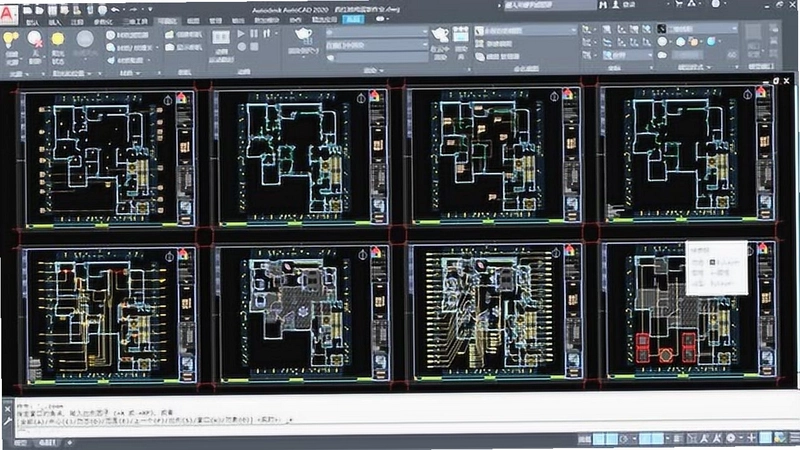Switch to the Output (输出) ribbon tab

(238, 21)
